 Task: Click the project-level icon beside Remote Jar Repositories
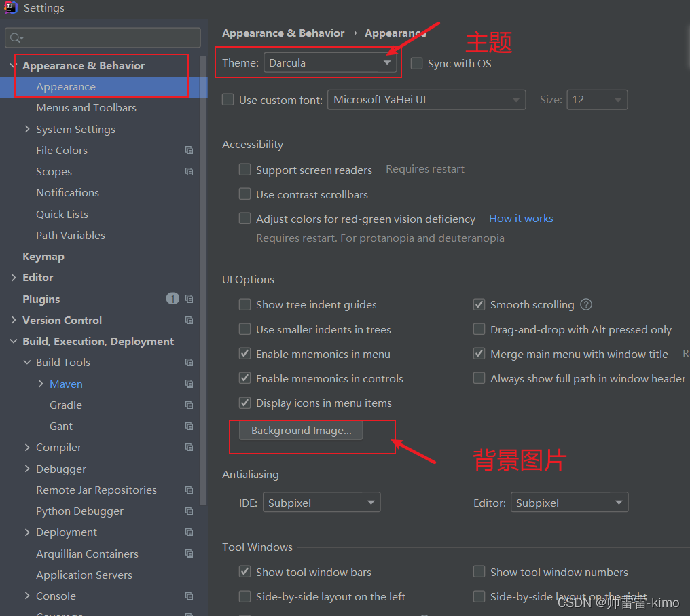click(189, 490)
